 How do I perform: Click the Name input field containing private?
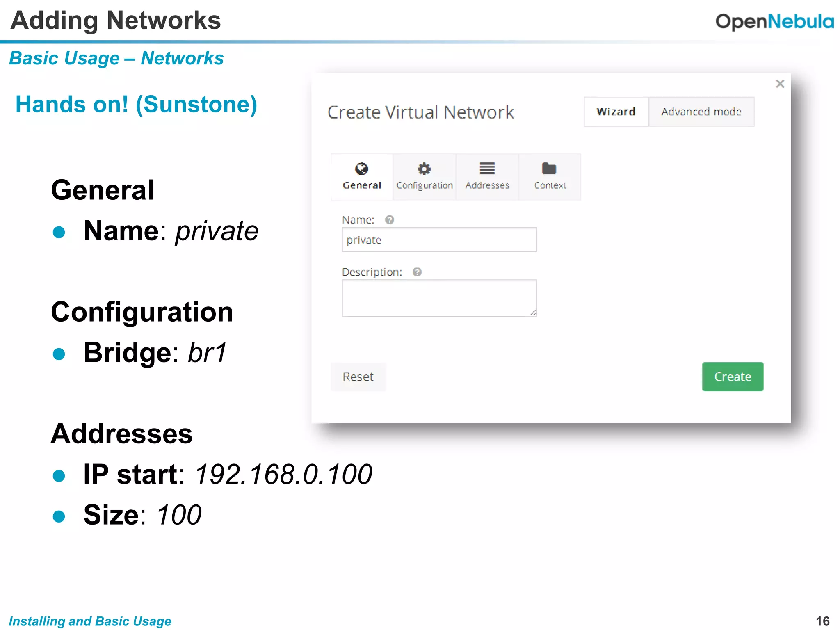click(439, 240)
